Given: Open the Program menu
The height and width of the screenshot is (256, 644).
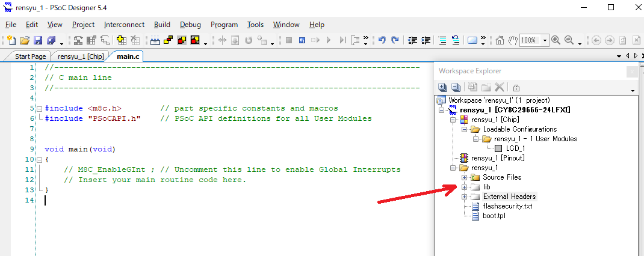Looking at the screenshot, I should (x=224, y=25).
